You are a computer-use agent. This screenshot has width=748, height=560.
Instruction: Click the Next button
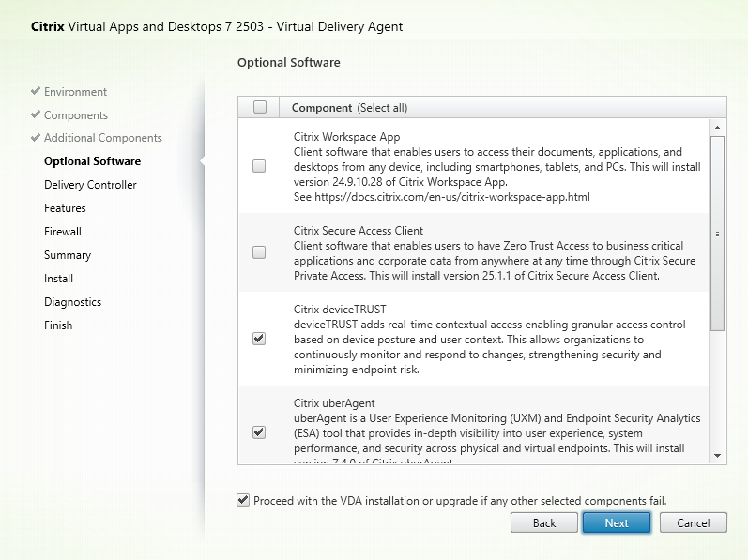(x=617, y=522)
